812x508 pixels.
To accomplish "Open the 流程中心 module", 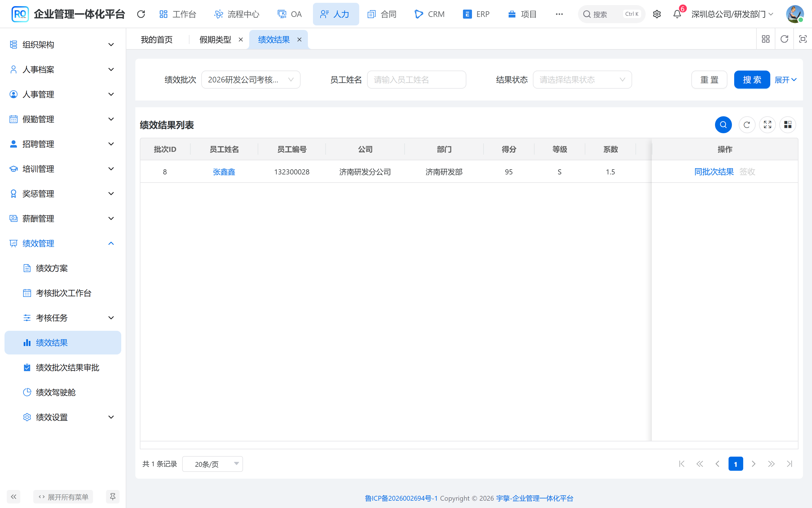I will point(237,14).
